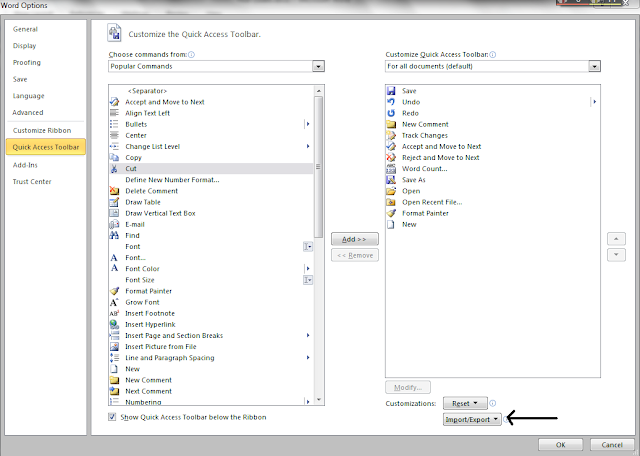Image resolution: width=640 pixels, height=456 pixels.
Task: Expand the Bullets submenu arrow
Action: [x=308, y=124]
